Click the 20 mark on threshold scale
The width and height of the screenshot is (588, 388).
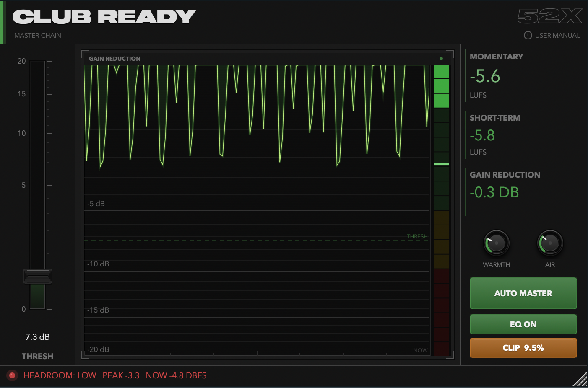(x=21, y=61)
